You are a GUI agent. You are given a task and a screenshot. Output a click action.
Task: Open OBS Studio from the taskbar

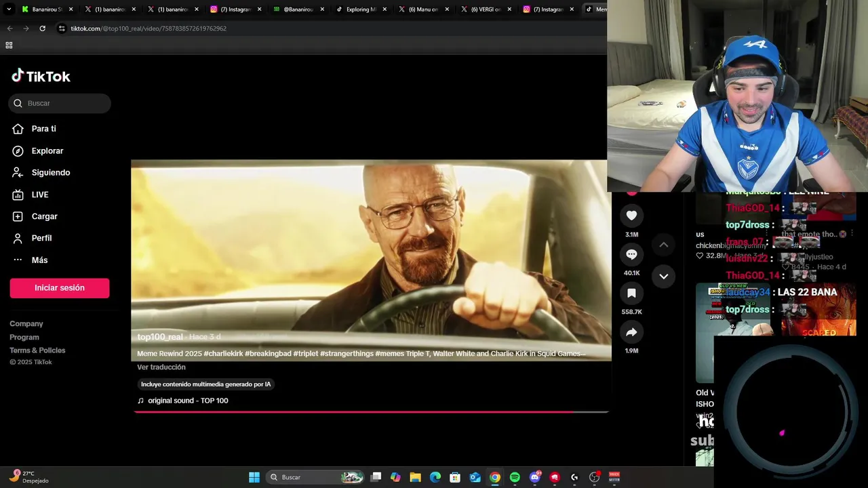pyautogui.click(x=595, y=477)
